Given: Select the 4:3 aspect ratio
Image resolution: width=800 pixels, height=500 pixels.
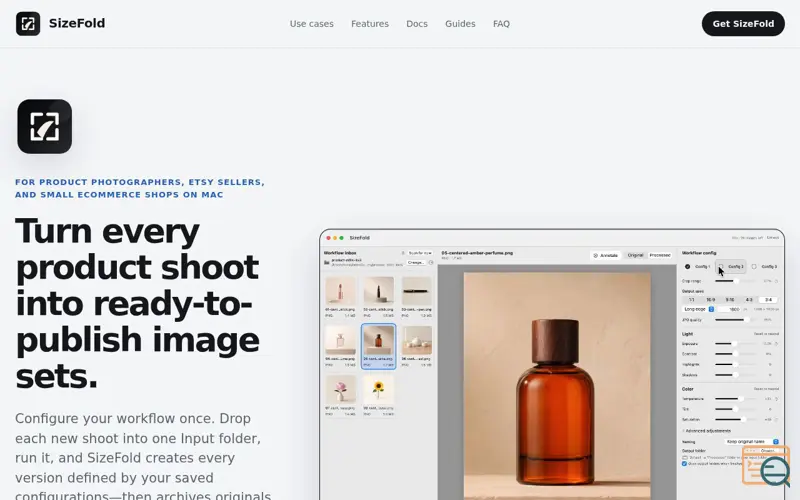Looking at the screenshot, I should tap(748, 300).
